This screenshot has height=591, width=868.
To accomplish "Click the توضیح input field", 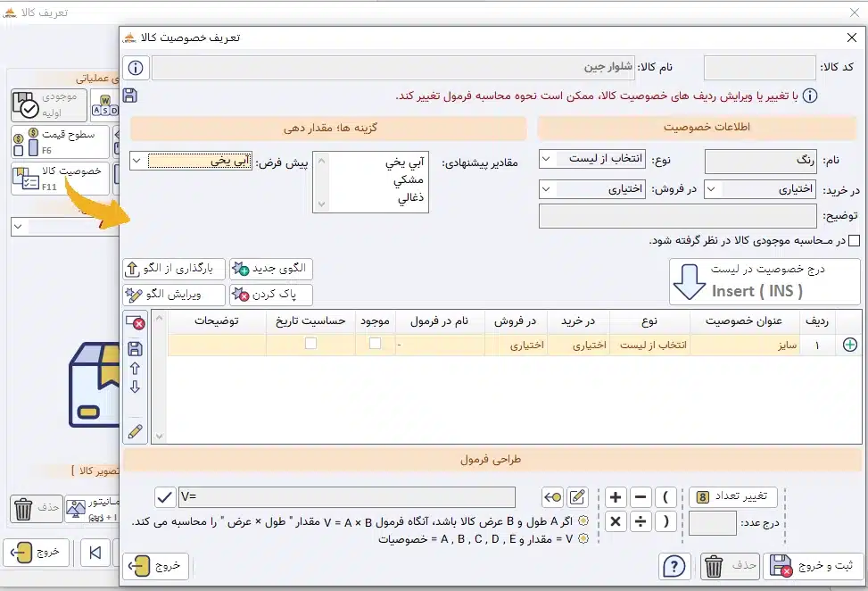I will coord(678,216).
